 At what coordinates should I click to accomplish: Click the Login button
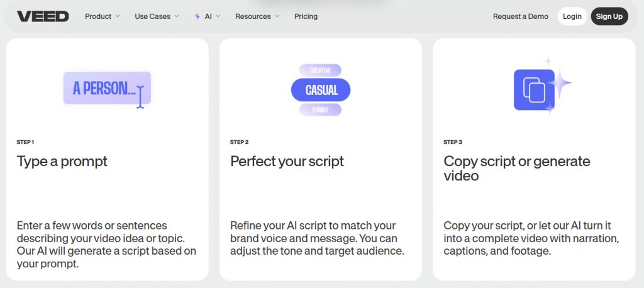tap(572, 16)
